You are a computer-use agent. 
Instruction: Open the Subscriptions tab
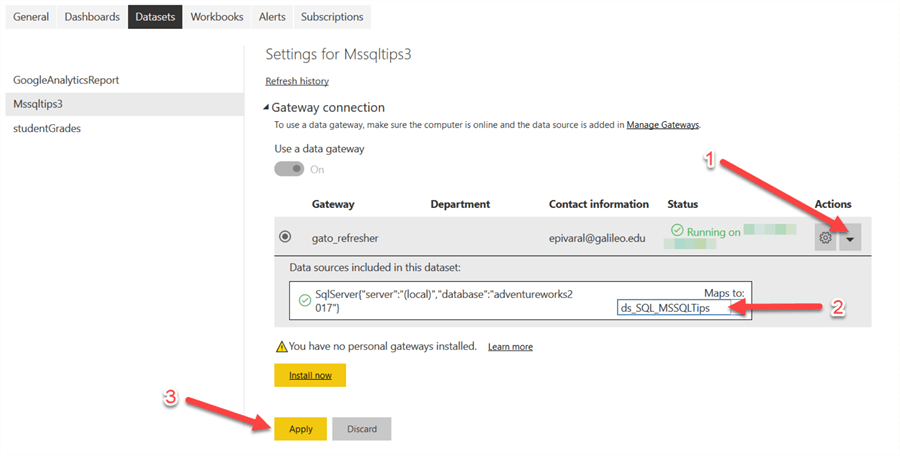point(332,17)
